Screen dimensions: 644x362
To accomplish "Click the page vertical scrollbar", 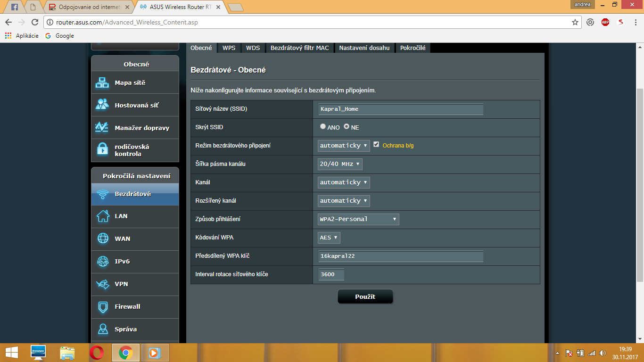I will [x=640, y=186].
